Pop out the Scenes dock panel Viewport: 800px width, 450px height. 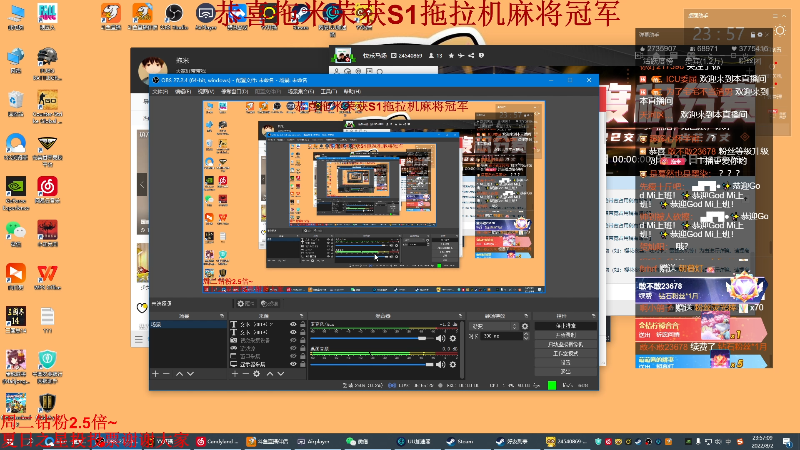tap(221, 316)
